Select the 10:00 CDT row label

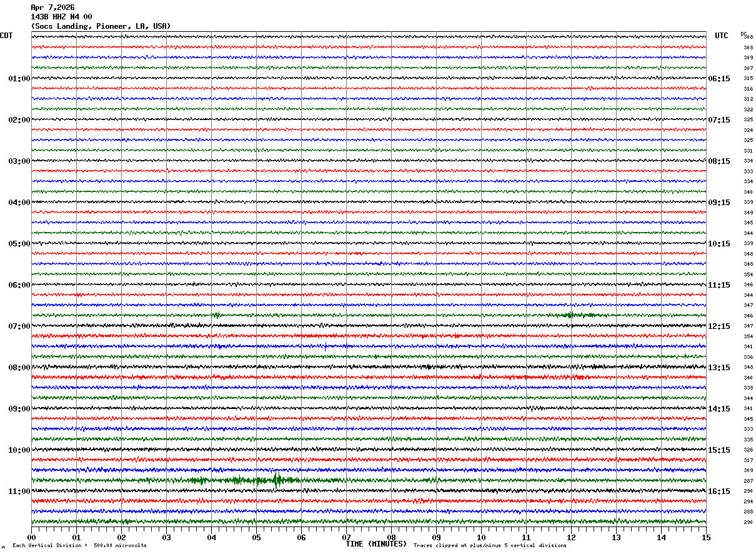coord(19,450)
